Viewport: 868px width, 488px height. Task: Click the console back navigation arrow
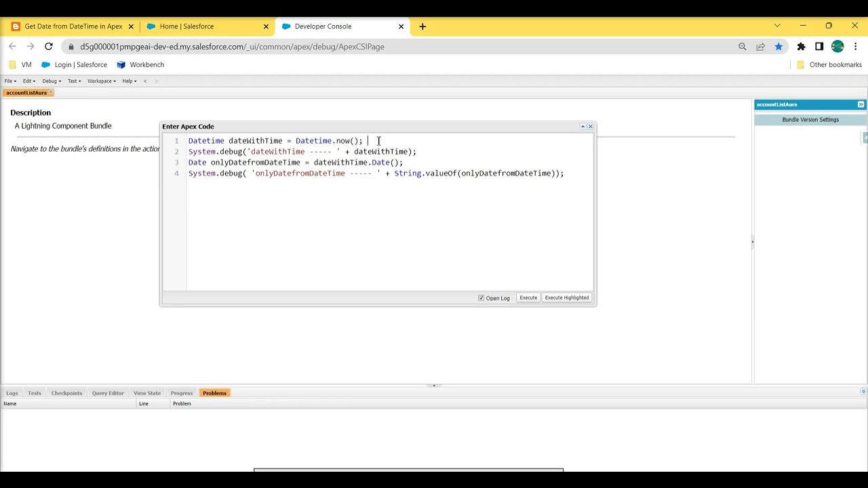(x=145, y=81)
